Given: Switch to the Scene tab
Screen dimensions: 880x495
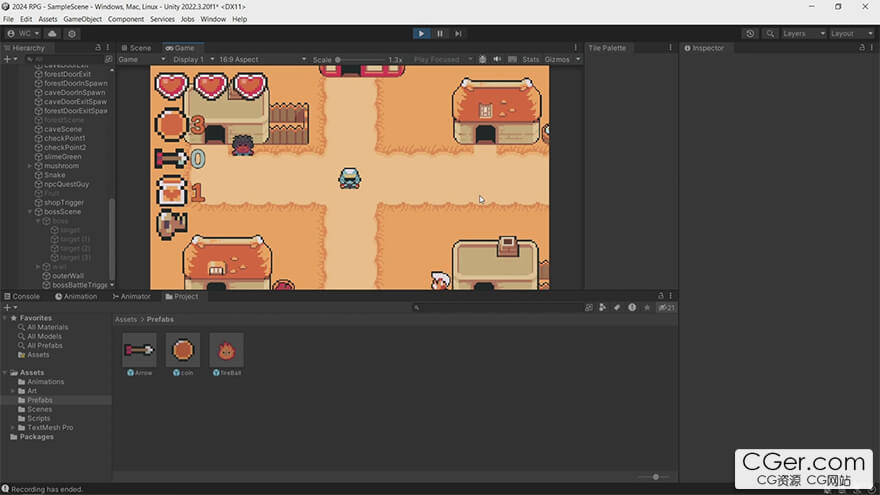Looking at the screenshot, I should coord(136,48).
